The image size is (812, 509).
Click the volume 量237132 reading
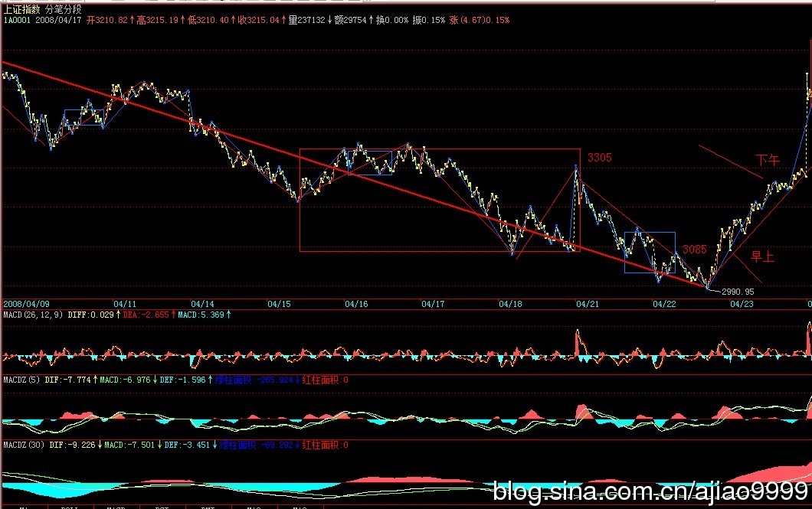306,19
